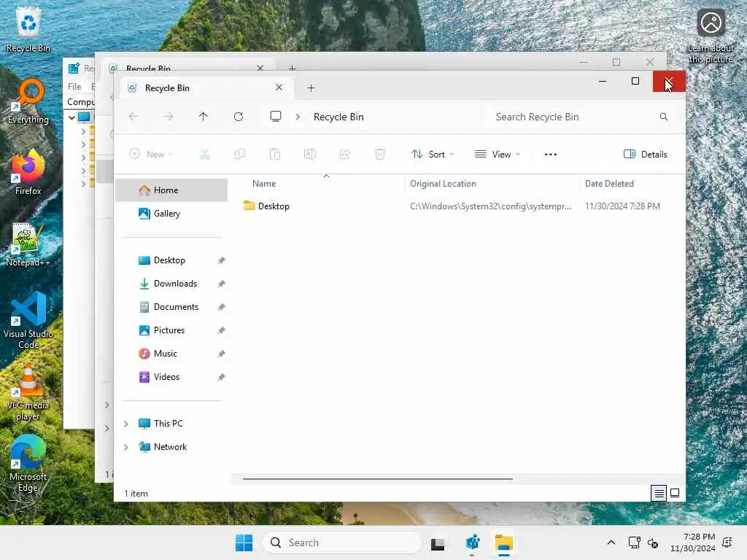Collapse the Computer tree in back window
The image size is (747, 560).
click(71, 117)
